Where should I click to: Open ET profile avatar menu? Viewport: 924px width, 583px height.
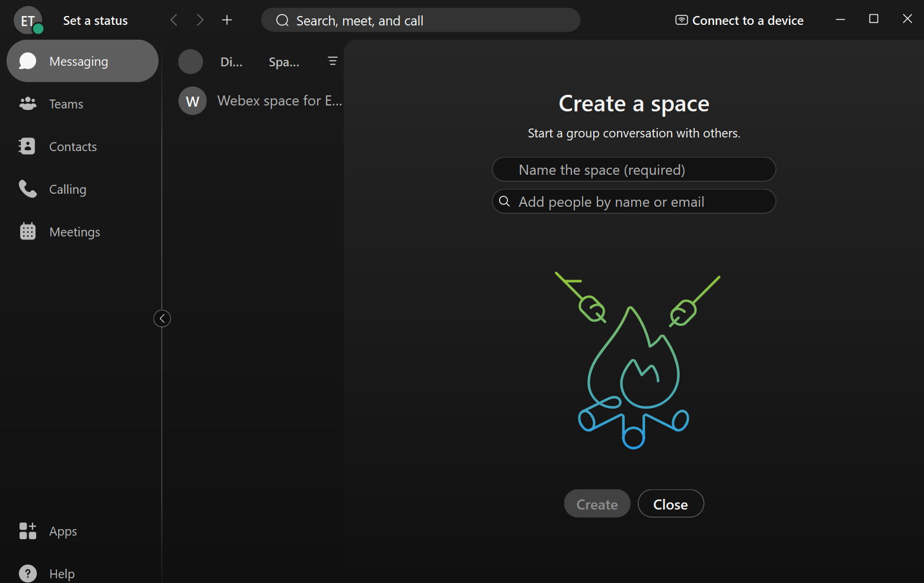pyautogui.click(x=28, y=21)
